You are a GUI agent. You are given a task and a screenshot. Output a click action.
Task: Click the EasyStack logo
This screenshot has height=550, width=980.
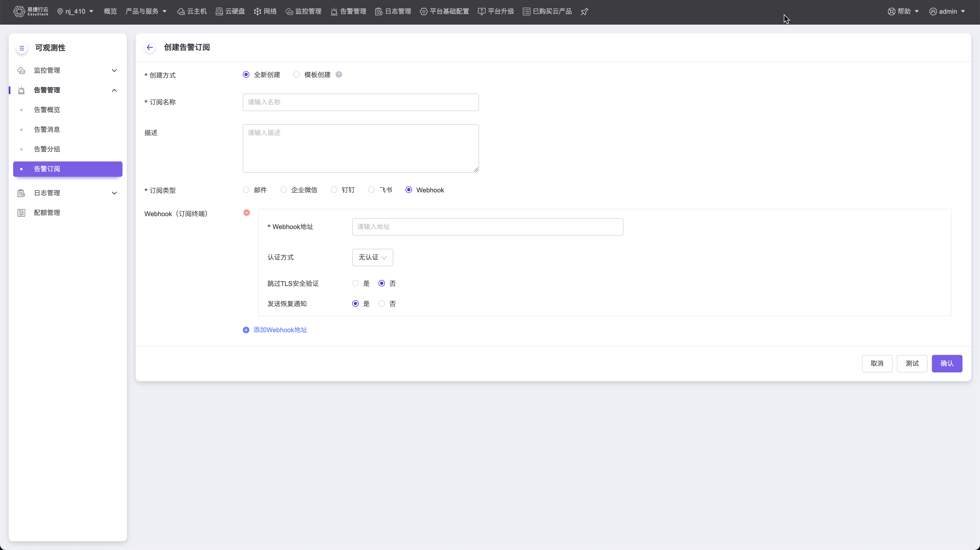tap(30, 11)
